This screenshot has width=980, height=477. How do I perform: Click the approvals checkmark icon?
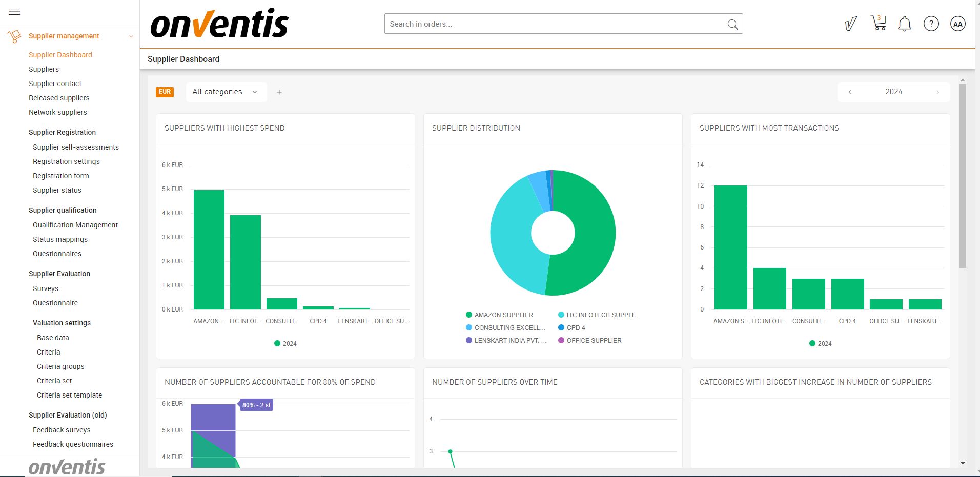pyautogui.click(x=850, y=24)
